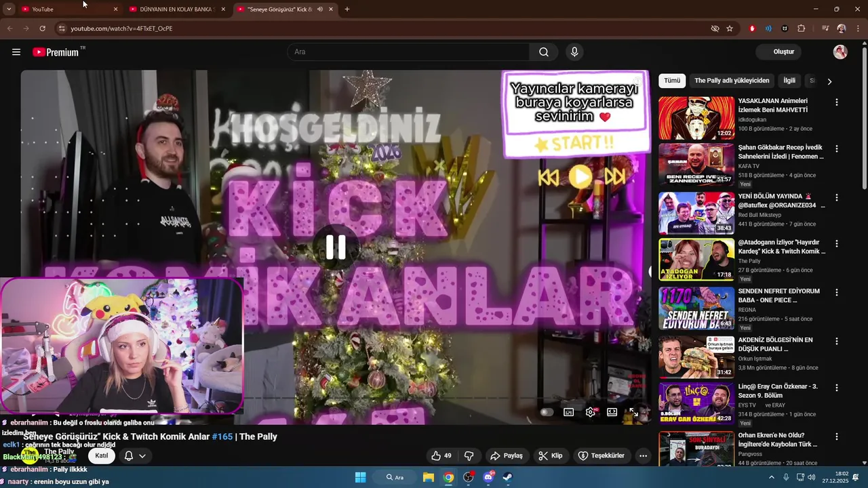The height and width of the screenshot is (488, 868).
Task: View site information icon in address bar
Action: tap(61, 28)
